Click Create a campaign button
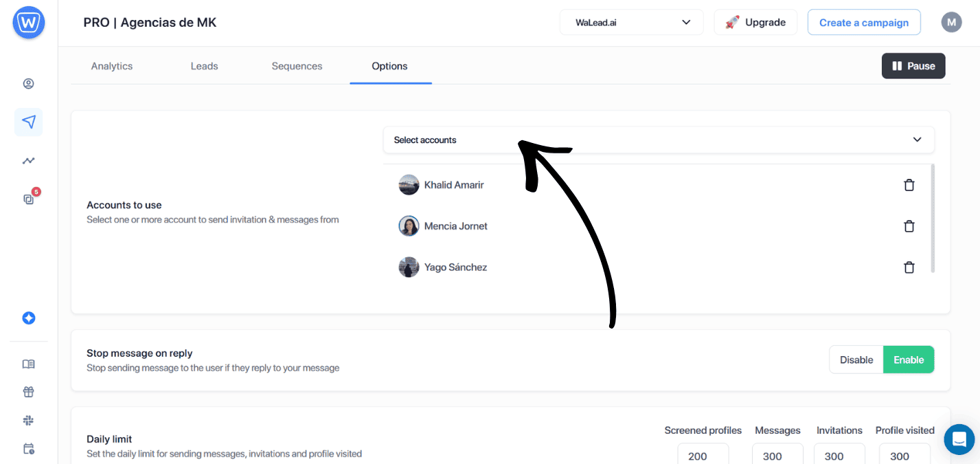Screen dimensions: 980x464 coord(864,22)
